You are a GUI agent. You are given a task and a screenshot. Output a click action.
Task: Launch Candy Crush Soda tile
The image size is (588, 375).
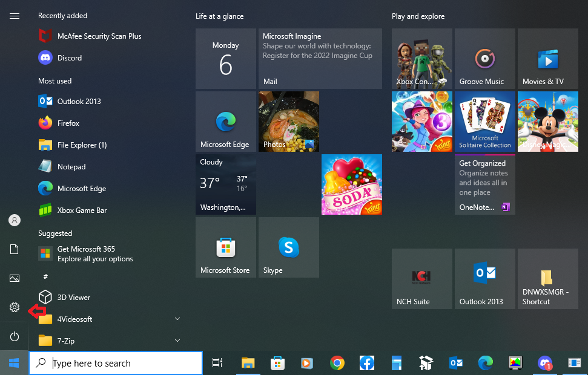[x=352, y=184]
